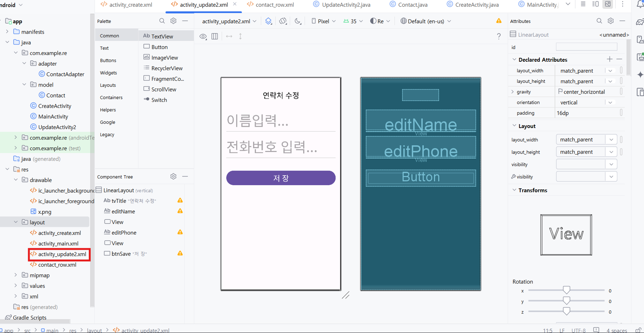Switch to contact_row.xml tab

[x=270, y=5]
